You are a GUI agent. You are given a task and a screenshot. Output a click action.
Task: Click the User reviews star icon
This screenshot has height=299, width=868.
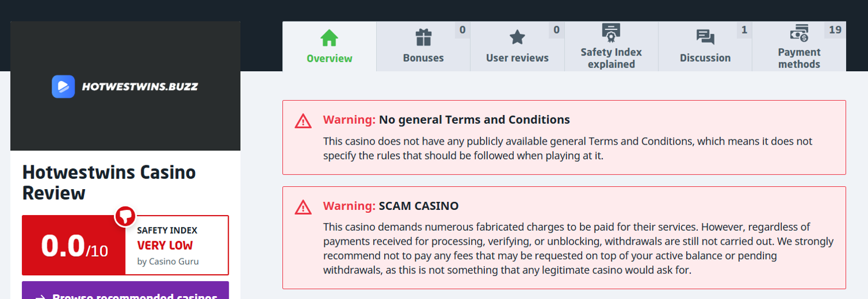coord(517,38)
